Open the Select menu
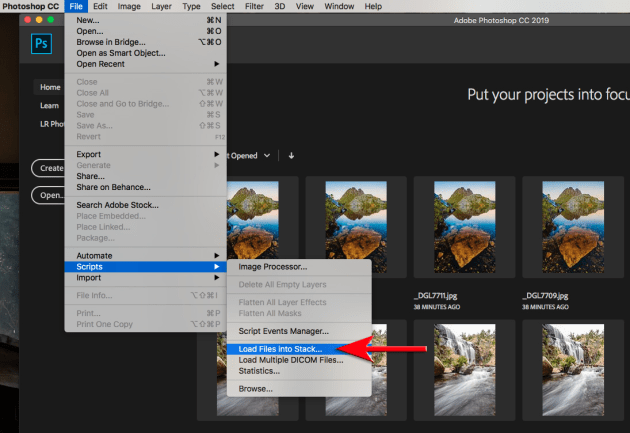 [223, 6]
